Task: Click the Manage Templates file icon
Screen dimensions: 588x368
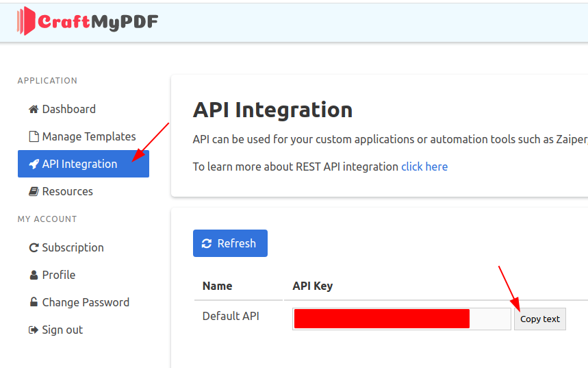Action: (x=34, y=136)
